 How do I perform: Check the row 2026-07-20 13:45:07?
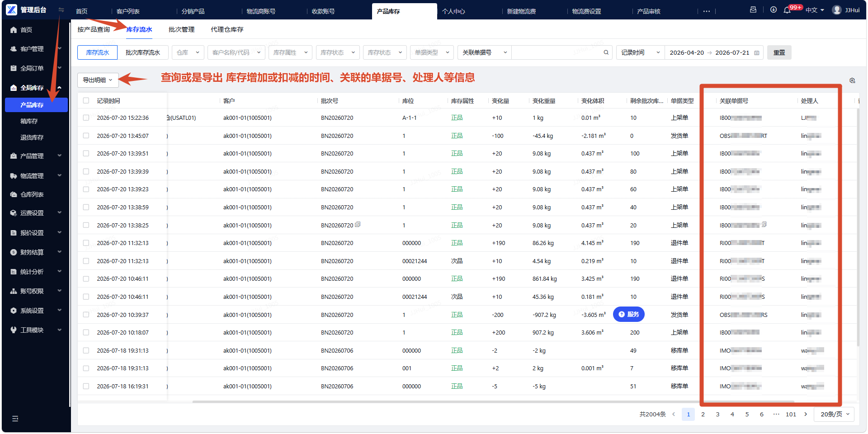tap(86, 136)
